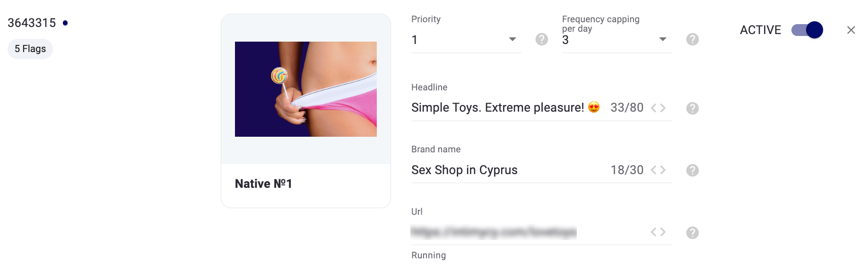Image resolution: width=868 pixels, height=264 pixels.
Task: Click the Native №1 label
Action: 263,184
